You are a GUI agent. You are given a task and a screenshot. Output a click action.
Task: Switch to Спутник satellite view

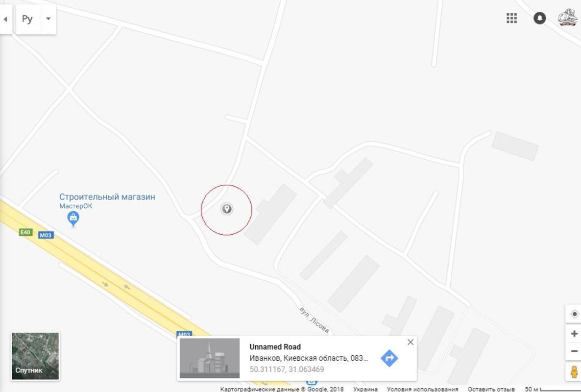point(35,356)
